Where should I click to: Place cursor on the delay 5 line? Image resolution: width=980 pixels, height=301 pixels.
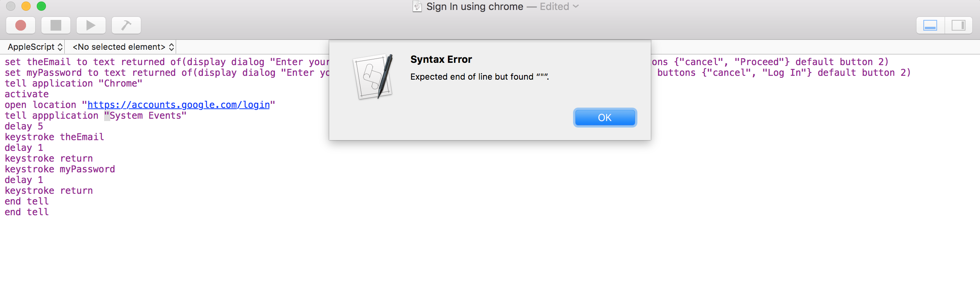[24, 126]
